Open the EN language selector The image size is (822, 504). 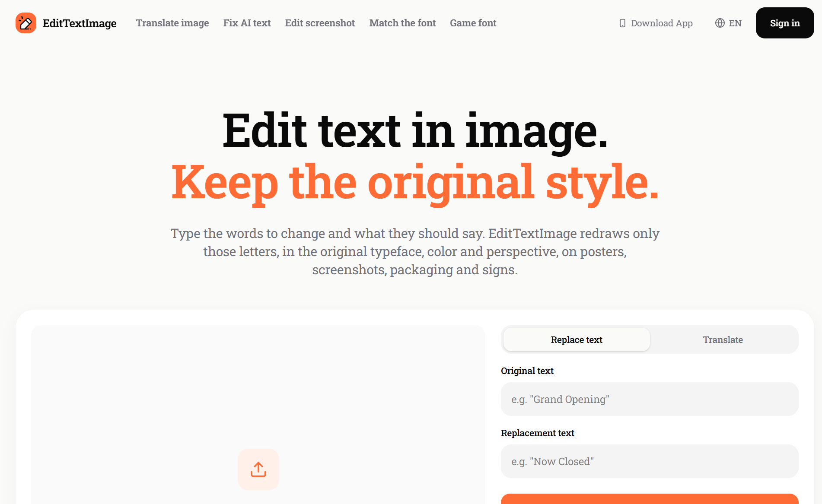(728, 23)
